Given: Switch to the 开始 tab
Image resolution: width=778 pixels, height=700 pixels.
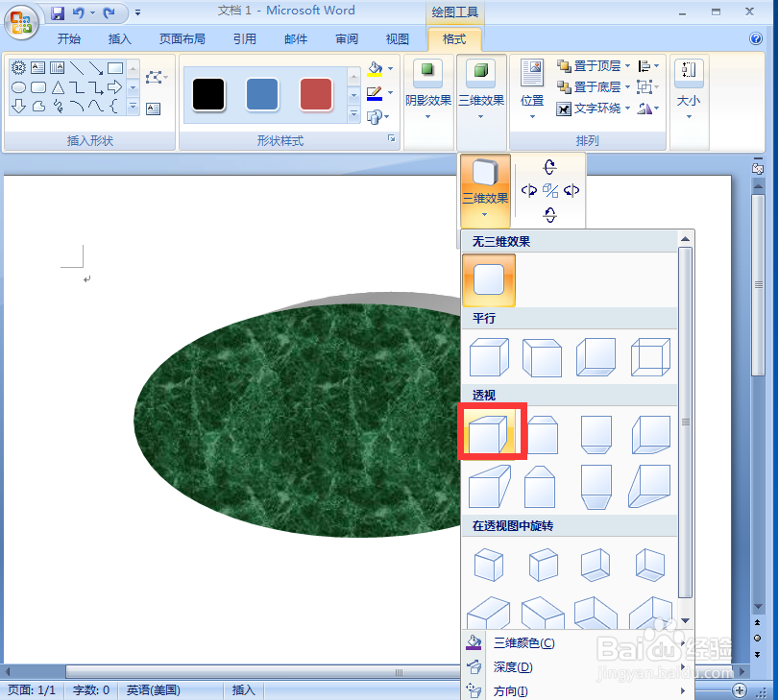Looking at the screenshot, I should click(69, 39).
